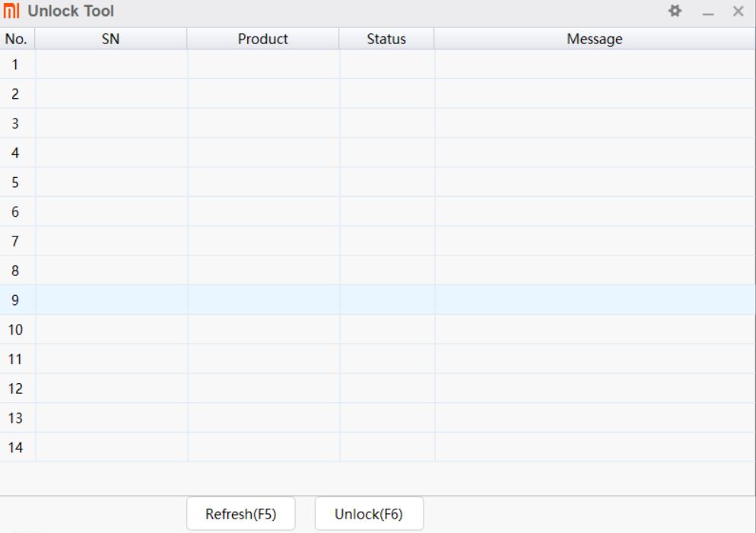The height and width of the screenshot is (533, 756).
Task: Click the No. column header
Action: (17, 39)
